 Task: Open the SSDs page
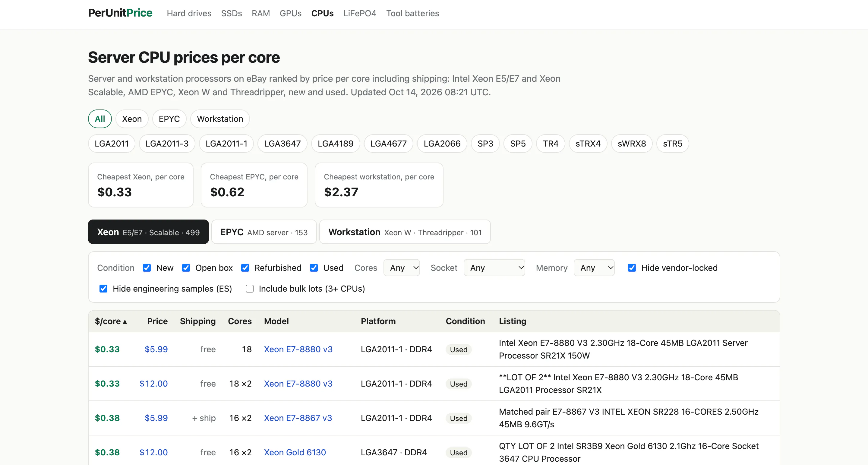pos(231,14)
